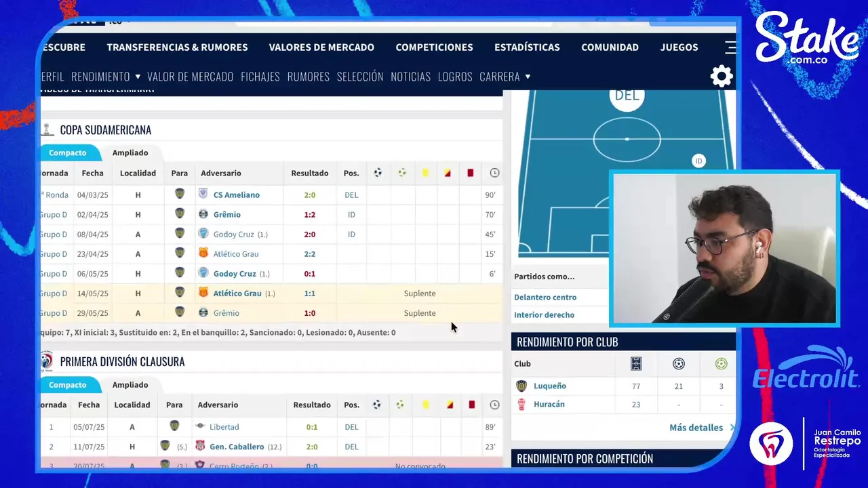This screenshot has height=488, width=868.
Task: Click the date 14/05/25 in the table
Action: click(92, 293)
